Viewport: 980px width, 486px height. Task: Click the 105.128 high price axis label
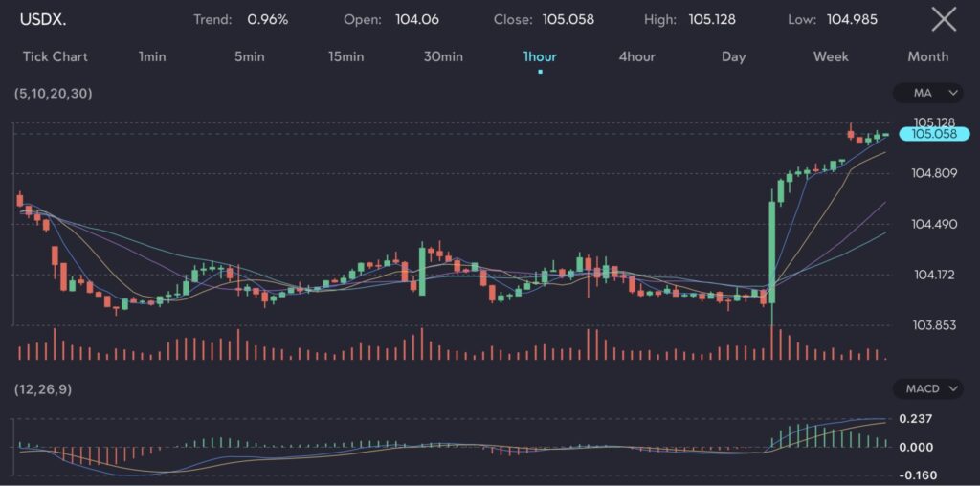(934, 121)
